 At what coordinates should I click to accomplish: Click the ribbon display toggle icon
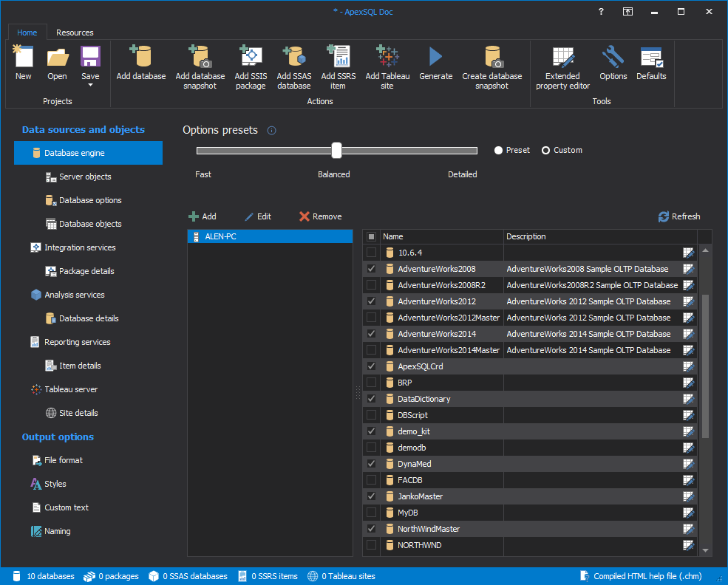click(x=627, y=12)
